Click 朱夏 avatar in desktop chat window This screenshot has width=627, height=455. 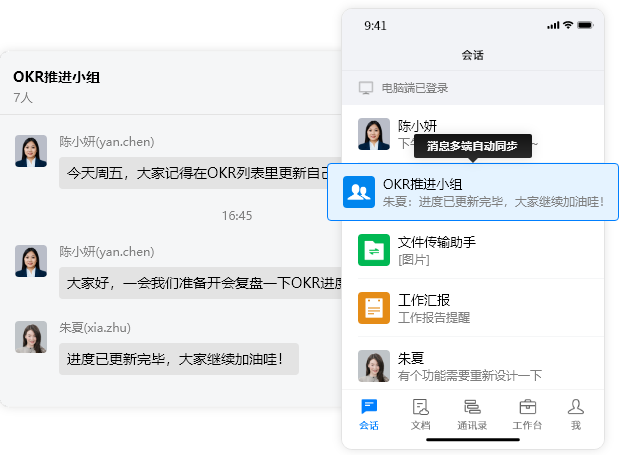tap(31, 337)
